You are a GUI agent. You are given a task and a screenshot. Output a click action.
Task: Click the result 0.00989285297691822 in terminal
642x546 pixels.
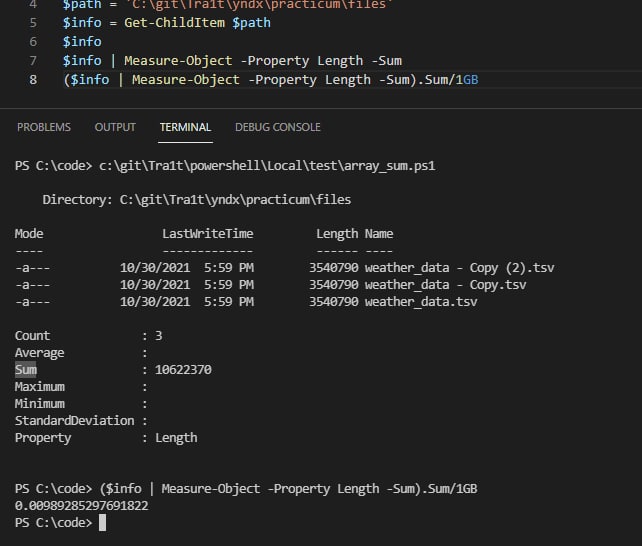coord(81,506)
